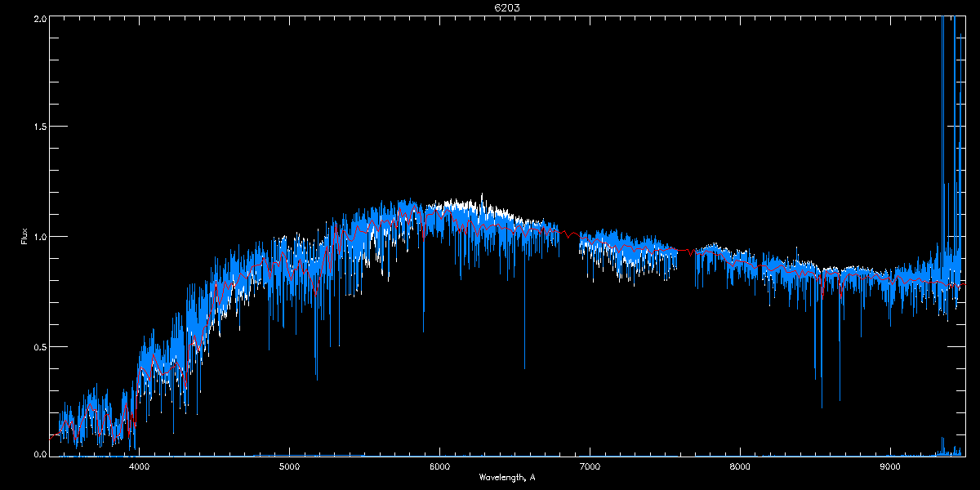Select the 6000 x-axis tick label
Screen dimensions: 980x490
[439, 466]
